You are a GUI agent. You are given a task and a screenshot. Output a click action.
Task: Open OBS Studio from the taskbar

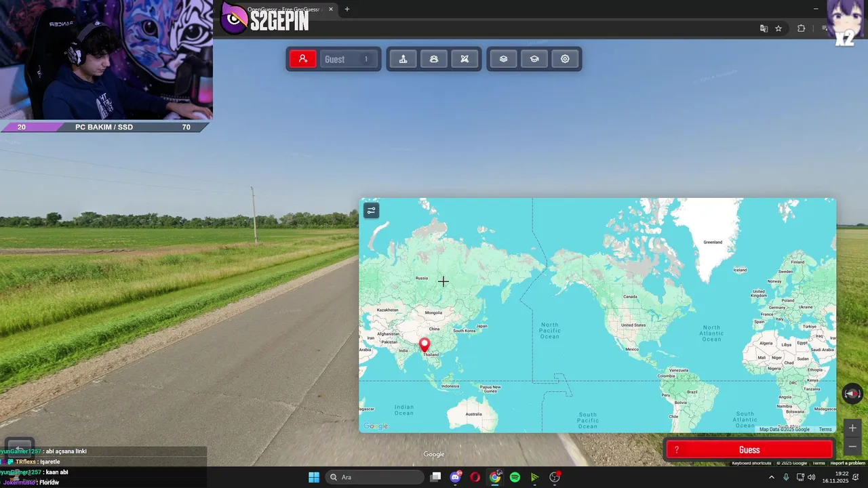point(555,477)
